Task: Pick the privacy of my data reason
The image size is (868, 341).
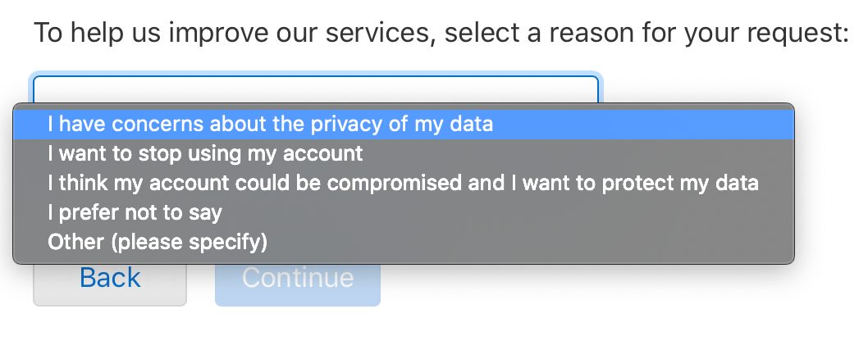Action: [271, 125]
